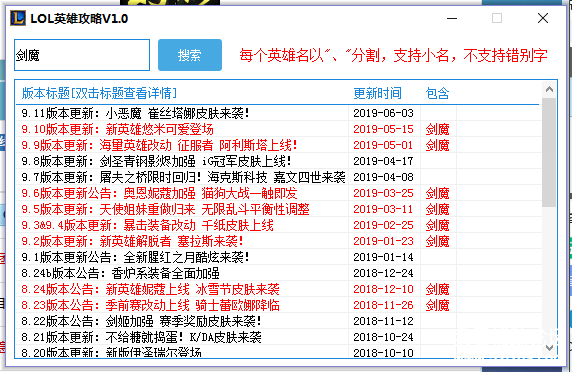Click 剑魔 cell in the 8.23 version row
The width and height of the screenshot is (572, 372).
437,306
